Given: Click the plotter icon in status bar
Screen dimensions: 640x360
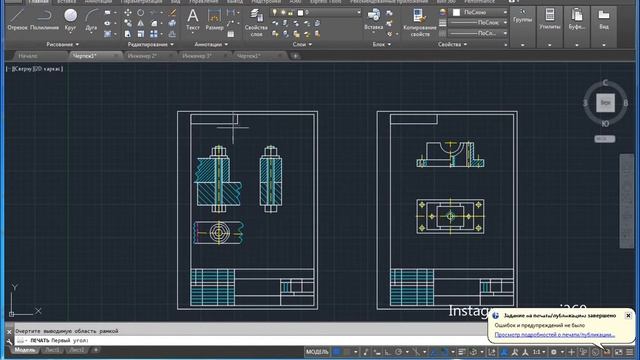Looking at the screenshot, I should (x=607, y=352).
